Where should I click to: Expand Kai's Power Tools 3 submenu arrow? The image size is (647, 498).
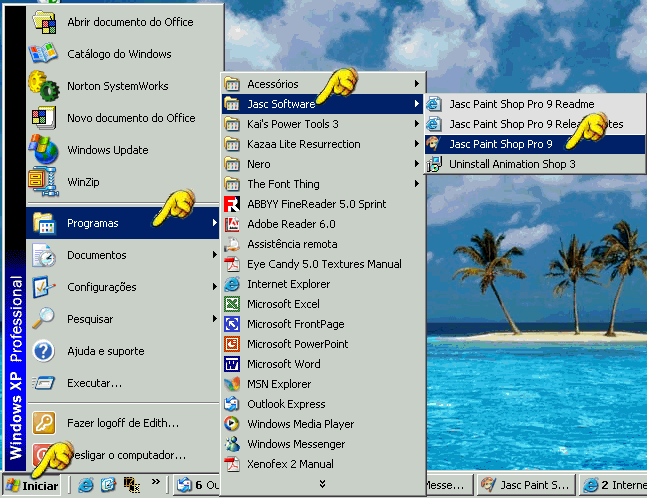tap(417, 124)
